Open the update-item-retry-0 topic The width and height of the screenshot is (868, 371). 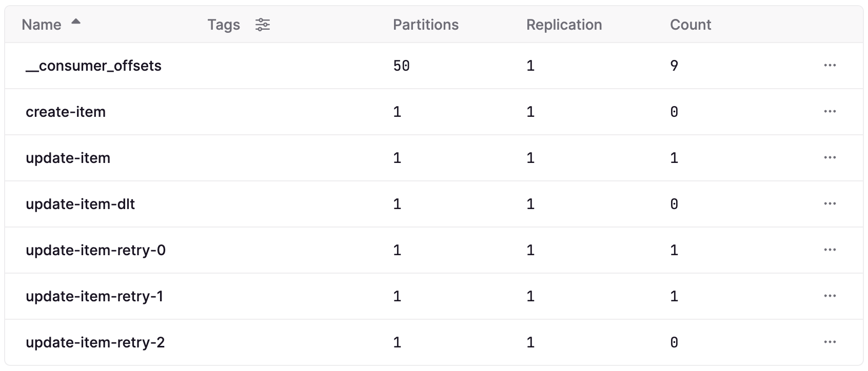[95, 250]
